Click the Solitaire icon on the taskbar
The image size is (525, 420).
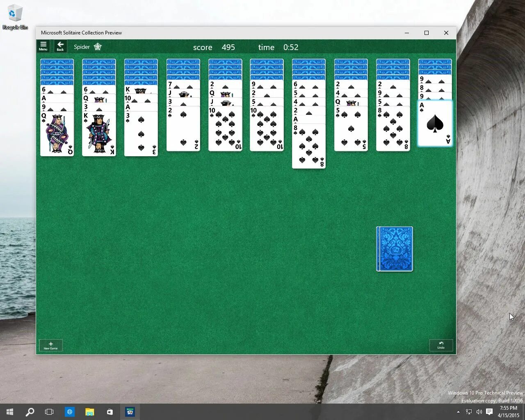coord(130,411)
